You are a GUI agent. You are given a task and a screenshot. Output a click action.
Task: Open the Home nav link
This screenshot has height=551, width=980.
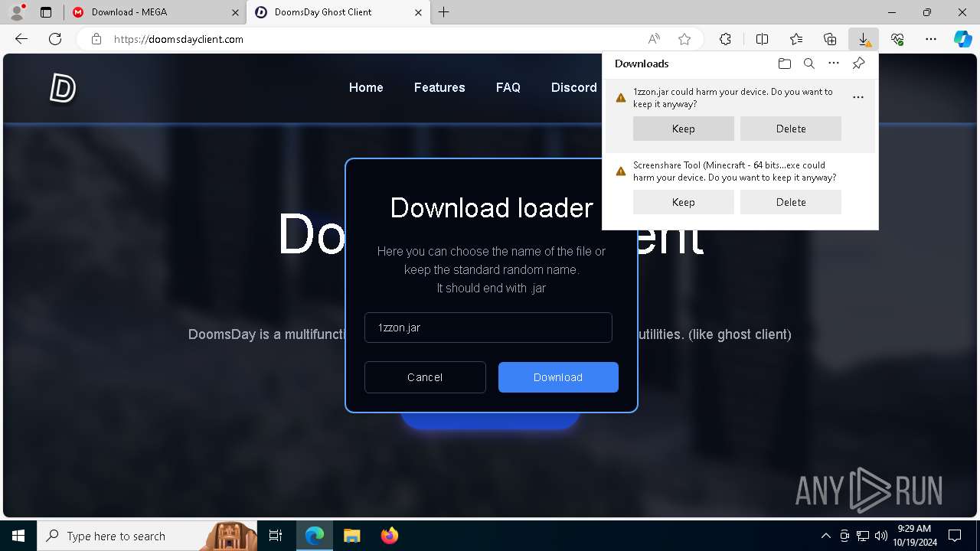tap(366, 87)
